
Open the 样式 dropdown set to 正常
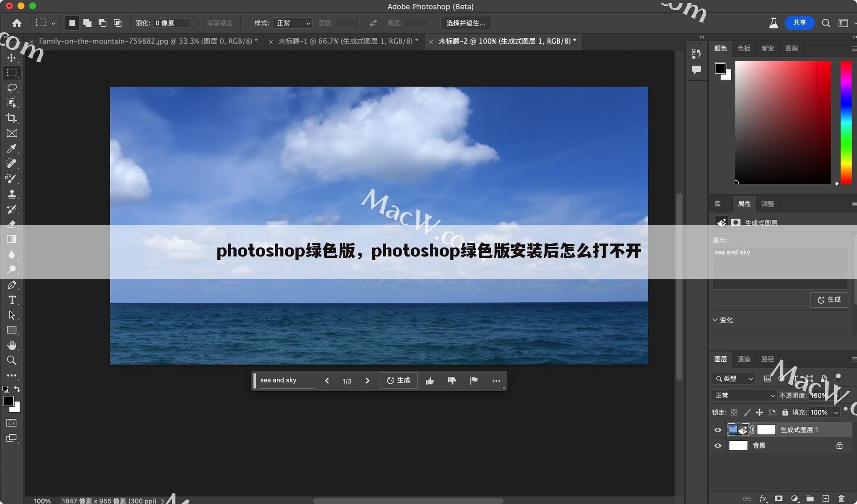click(293, 23)
